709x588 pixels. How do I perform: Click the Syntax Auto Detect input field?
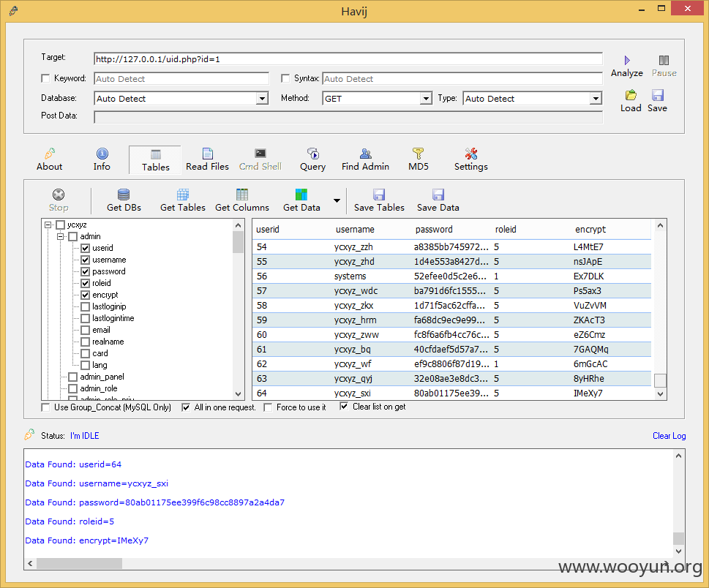tap(462, 79)
